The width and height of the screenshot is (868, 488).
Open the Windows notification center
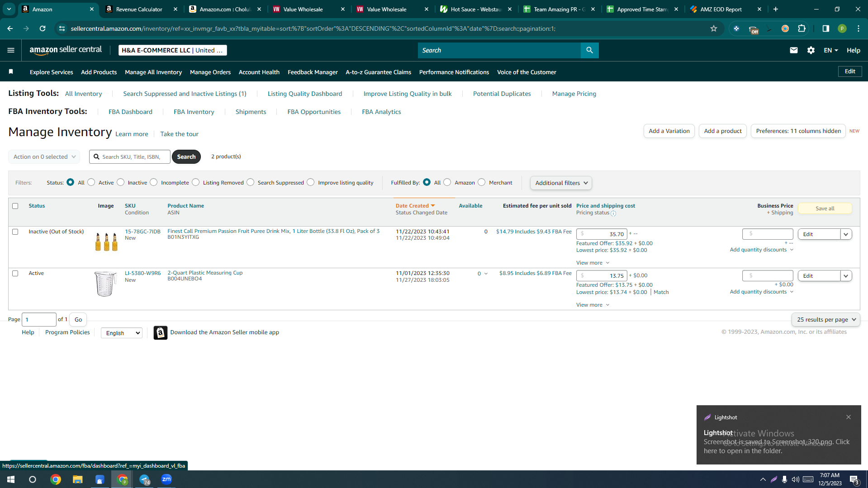pyautogui.click(x=854, y=479)
